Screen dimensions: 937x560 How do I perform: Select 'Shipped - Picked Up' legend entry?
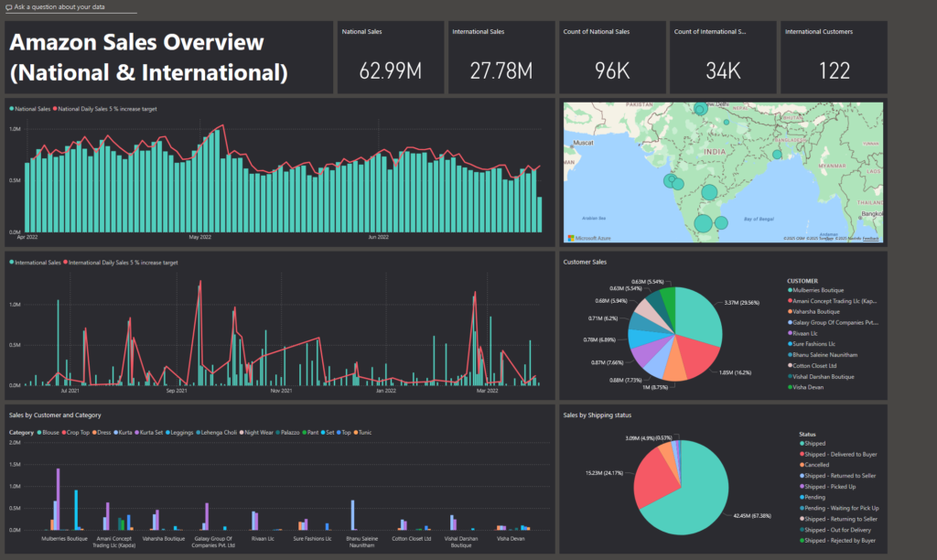(x=828, y=487)
